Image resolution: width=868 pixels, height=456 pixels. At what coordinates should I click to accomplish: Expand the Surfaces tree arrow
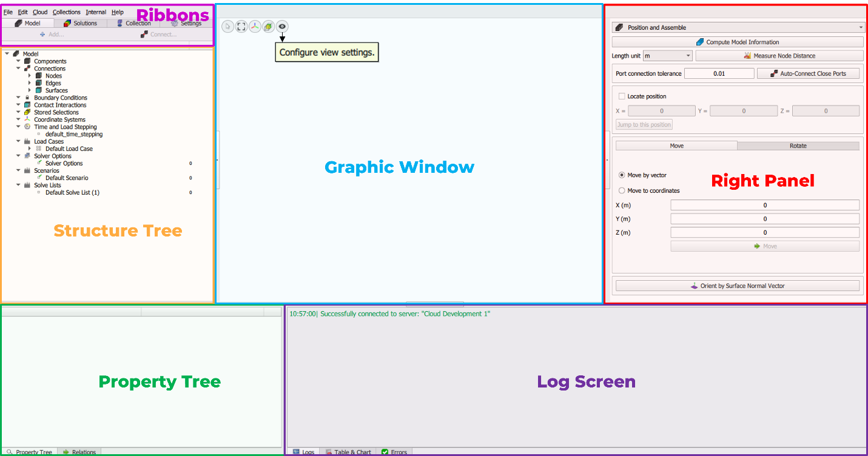tap(30, 90)
